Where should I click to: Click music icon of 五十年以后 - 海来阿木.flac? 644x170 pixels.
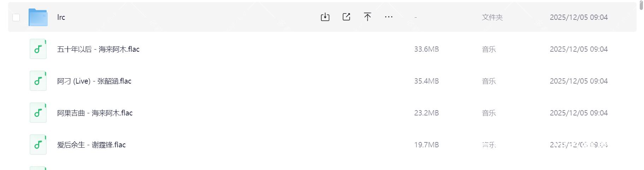(38, 49)
